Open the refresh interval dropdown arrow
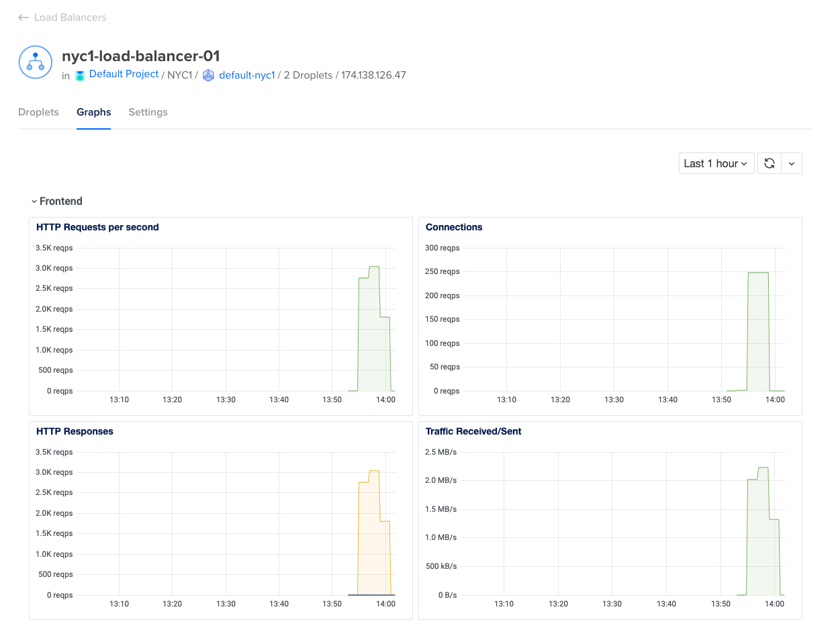Viewport: 840px width, 630px height. click(x=792, y=163)
